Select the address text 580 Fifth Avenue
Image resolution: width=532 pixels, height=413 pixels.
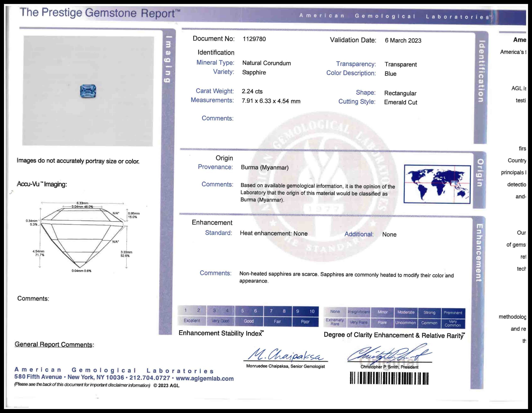[38, 377]
